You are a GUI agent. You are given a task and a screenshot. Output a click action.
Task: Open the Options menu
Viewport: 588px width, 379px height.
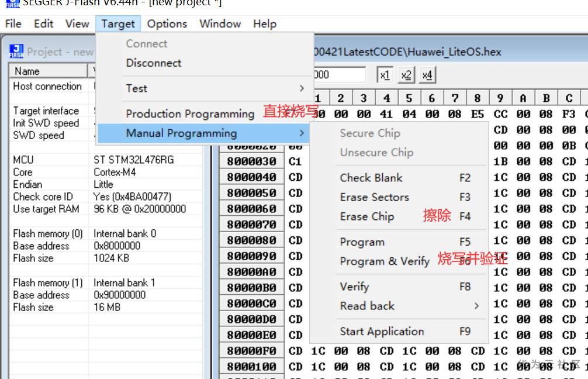tap(167, 23)
